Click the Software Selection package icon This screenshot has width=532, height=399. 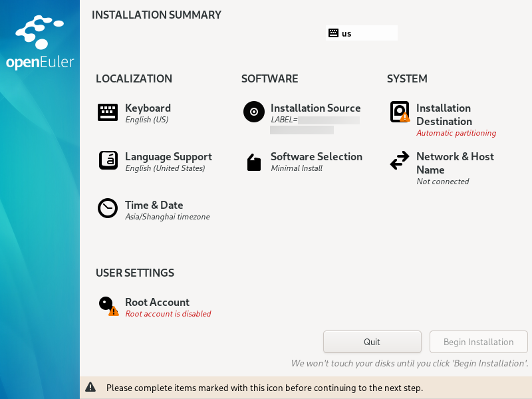pyautogui.click(x=254, y=162)
